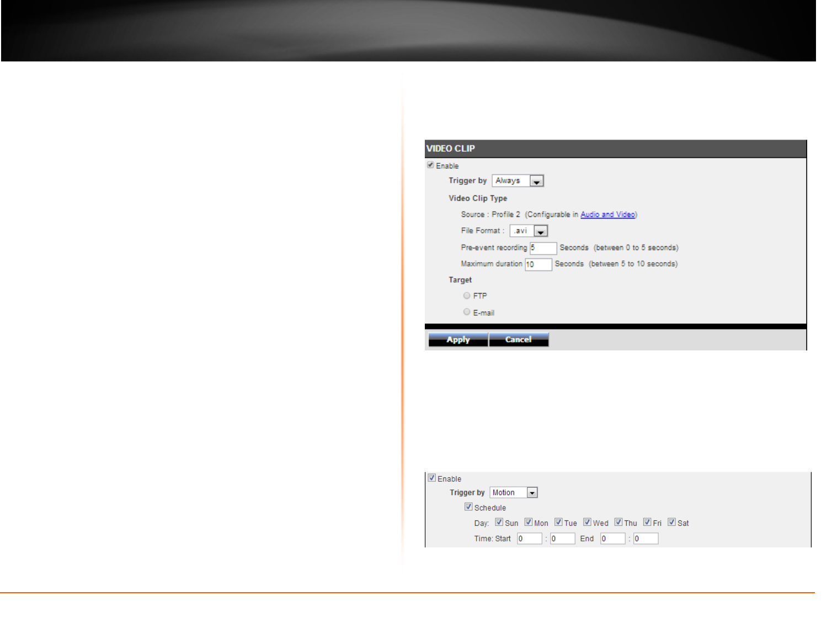Click the 'Target' section label
Image resolution: width=832 pixels, height=644 pixels.
(460, 280)
